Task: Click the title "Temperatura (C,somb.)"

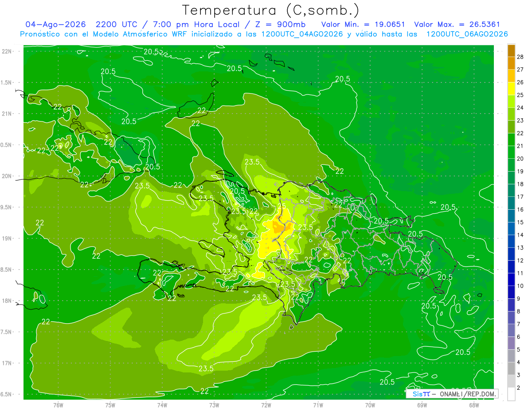Action: 270,10
